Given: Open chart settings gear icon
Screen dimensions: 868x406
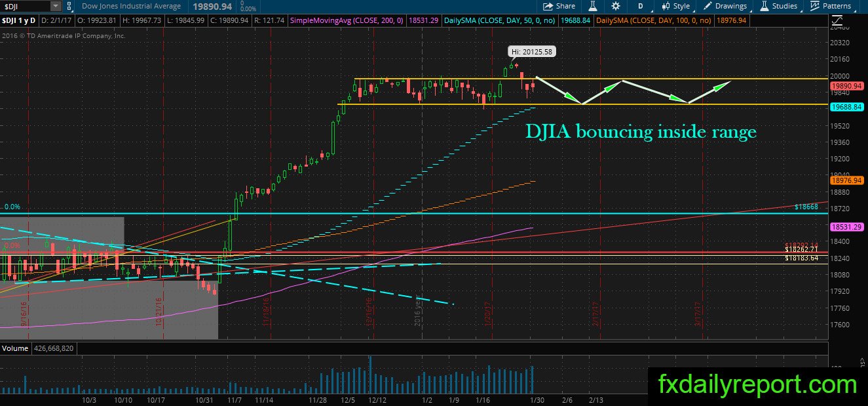Looking at the screenshot, I should 616,6.
